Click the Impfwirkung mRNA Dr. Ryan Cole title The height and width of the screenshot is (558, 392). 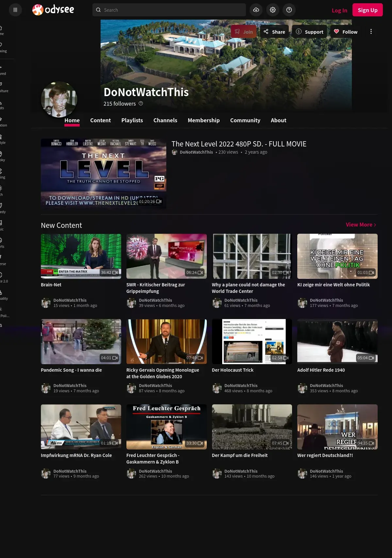76,455
